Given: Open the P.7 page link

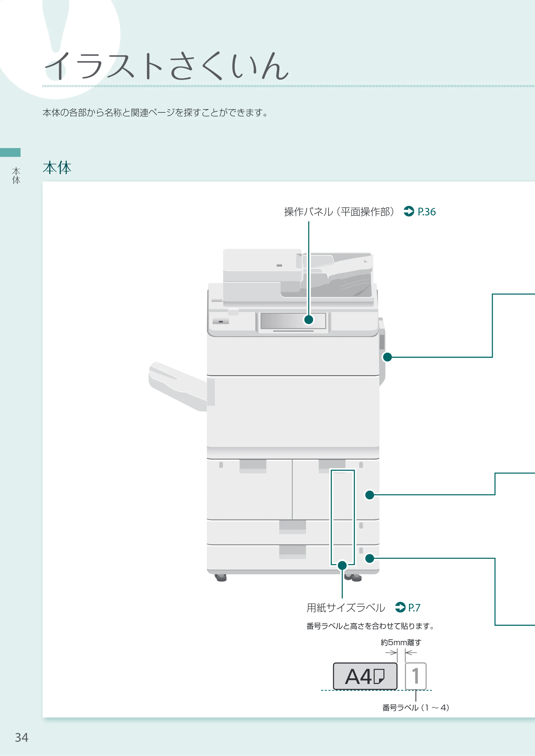Looking at the screenshot, I should tap(414, 607).
